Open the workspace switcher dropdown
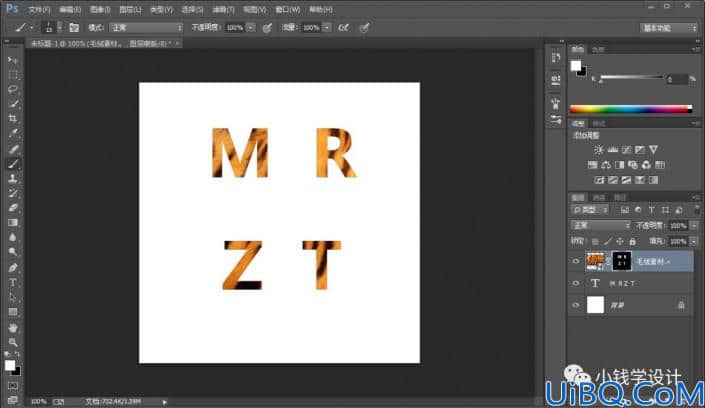705x408 pixels. coord(669,28)
